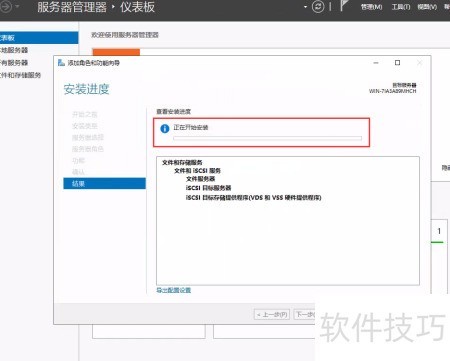450x361 pixels.
Task: Open the notifications flag icon
Action: [344, 6]
